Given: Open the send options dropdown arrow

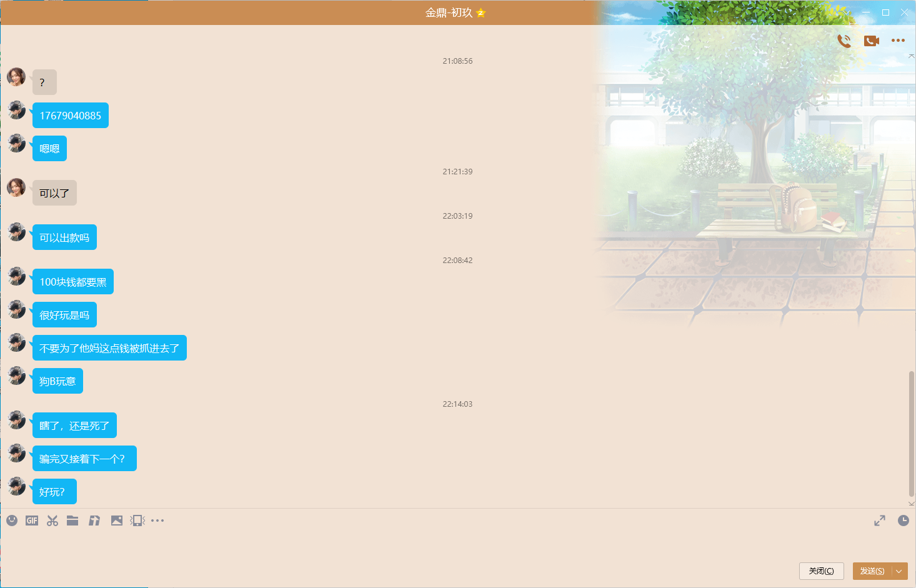Looking at the screenshot, I should coord(899,571).
